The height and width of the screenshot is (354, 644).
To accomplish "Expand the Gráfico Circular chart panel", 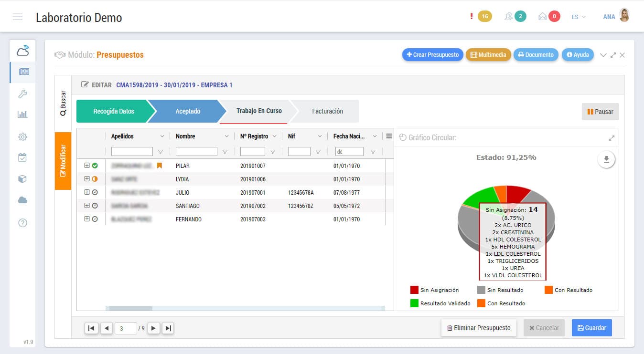I will point(612,138).
